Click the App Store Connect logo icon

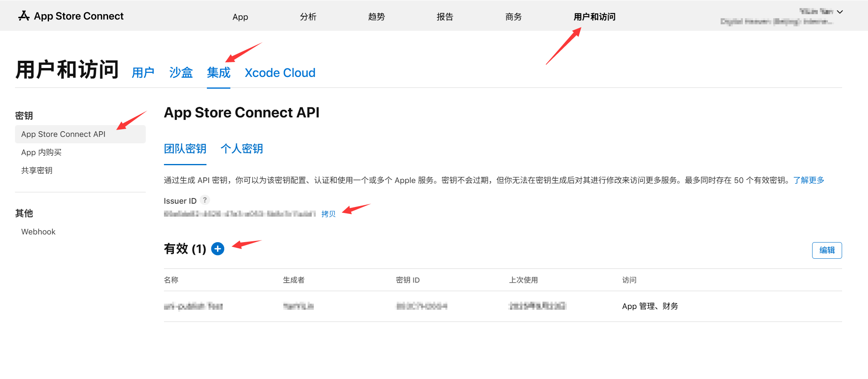[24, 16]
